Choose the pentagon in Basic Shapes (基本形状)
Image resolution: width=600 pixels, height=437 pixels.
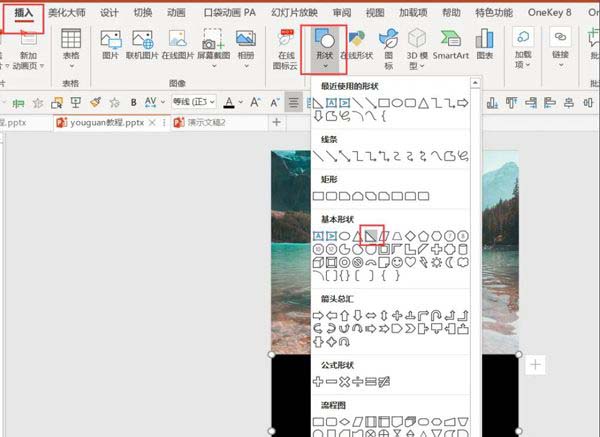[x=423, y=236]
